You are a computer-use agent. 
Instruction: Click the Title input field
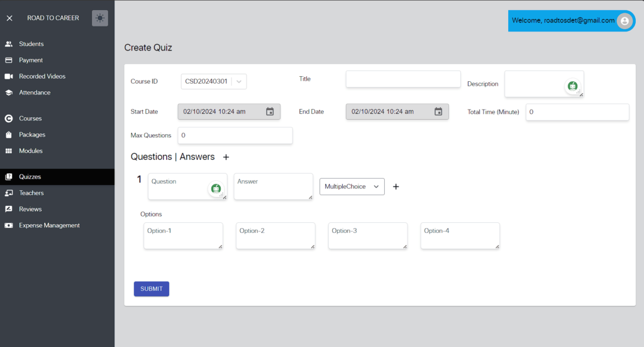click(x=402, y=79)
